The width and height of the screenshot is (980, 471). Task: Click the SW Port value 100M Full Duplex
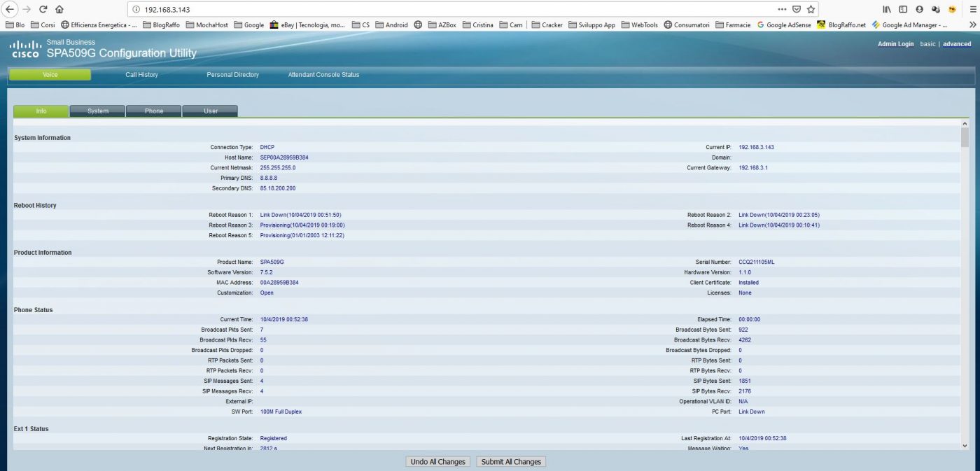point(281,412)
